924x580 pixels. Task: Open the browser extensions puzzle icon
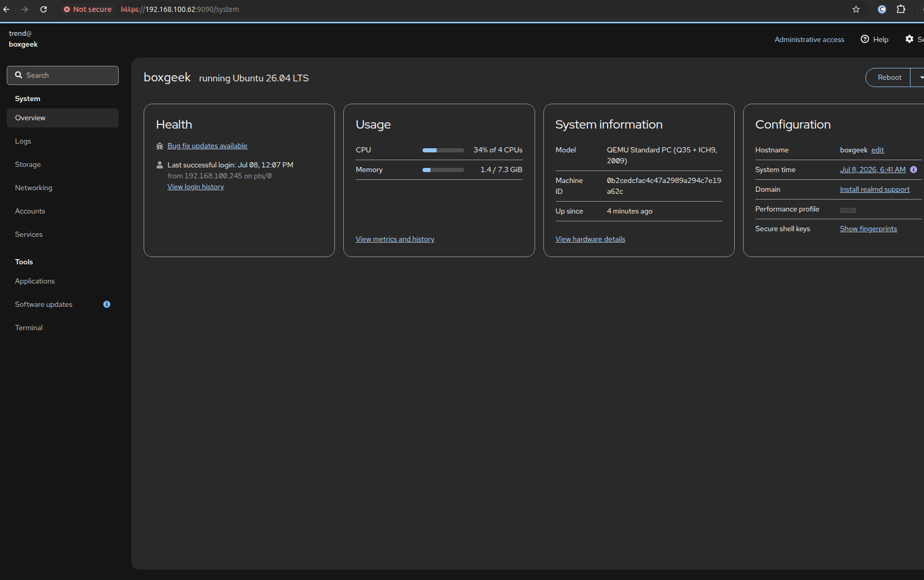[x=901, y=9]
